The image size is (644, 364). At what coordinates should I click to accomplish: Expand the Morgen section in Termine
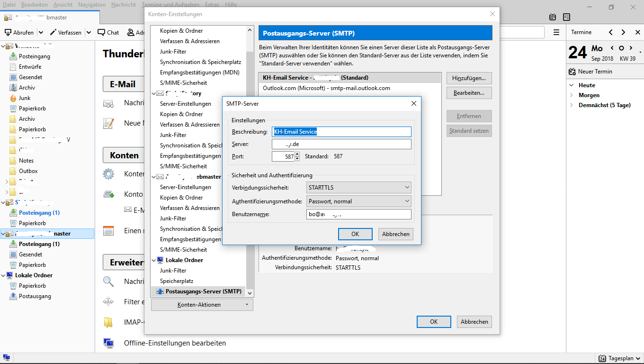coord(572,95)
